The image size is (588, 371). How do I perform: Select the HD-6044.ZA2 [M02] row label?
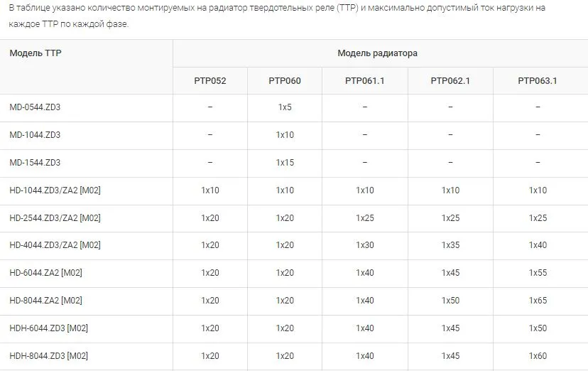coord(46,273)
